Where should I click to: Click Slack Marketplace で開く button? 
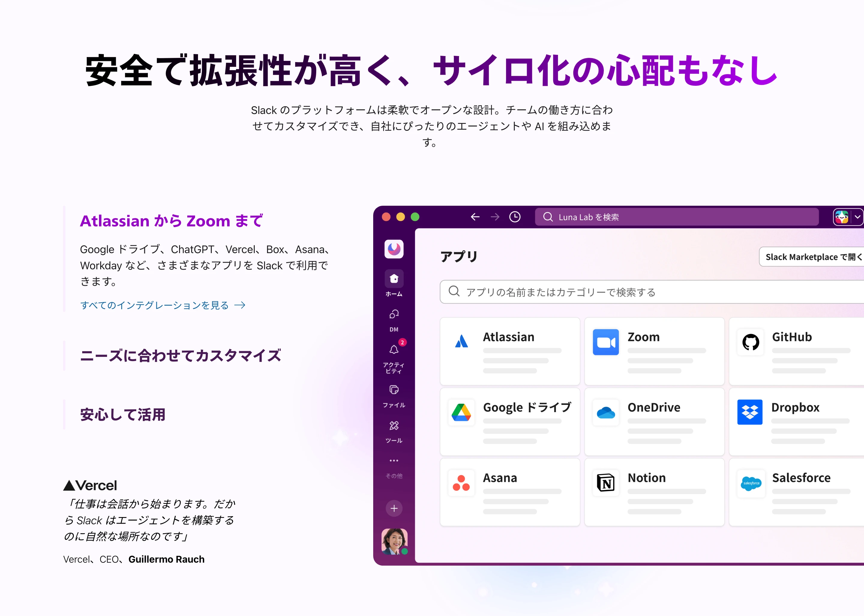click(812, 257)
